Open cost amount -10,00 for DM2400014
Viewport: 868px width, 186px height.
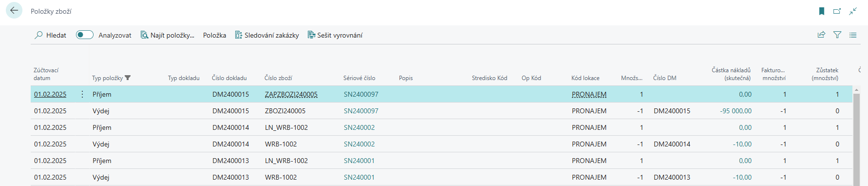point(742,144)
